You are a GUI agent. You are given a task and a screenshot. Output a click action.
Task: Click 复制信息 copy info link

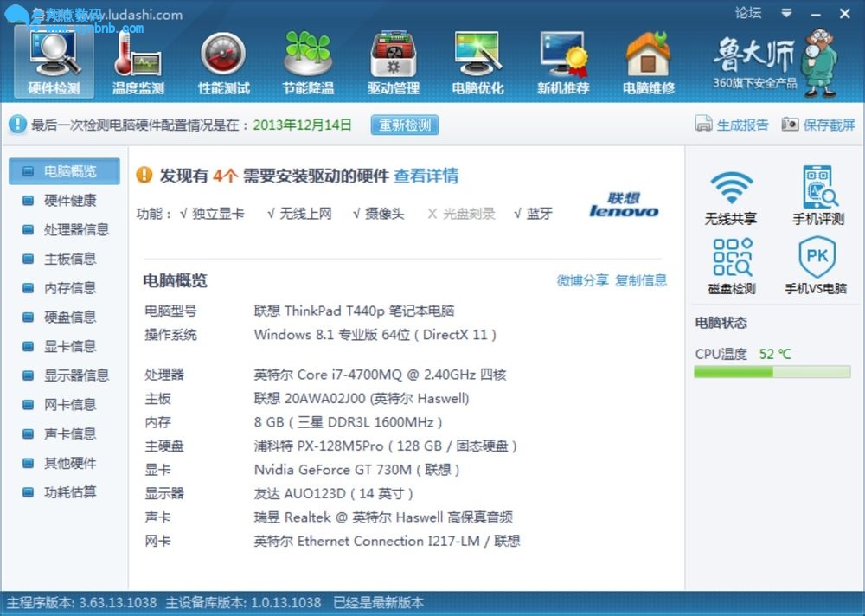pyautogui.click(x=641, y=280)
